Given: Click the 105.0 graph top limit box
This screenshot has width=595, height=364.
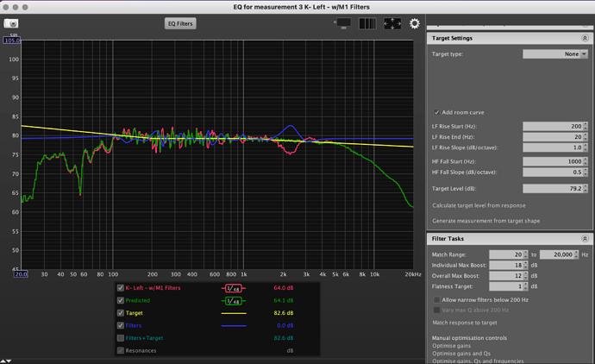Looking at the screenshot, I should 12,41.
